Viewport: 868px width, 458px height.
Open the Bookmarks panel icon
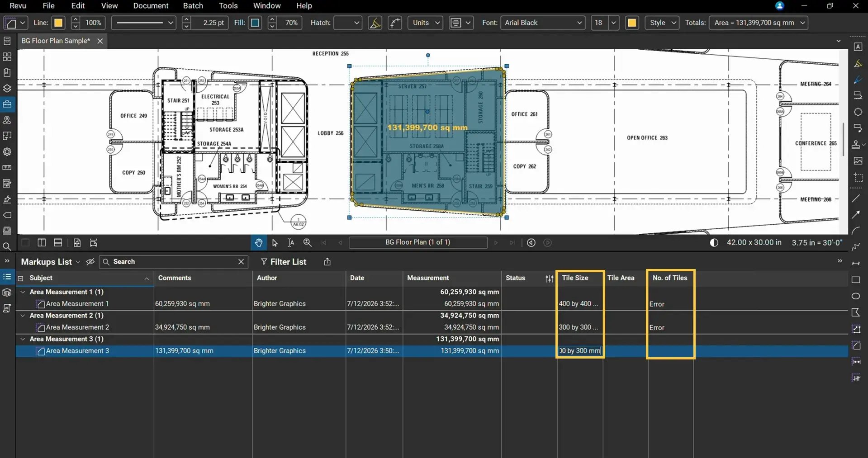click(7, 72)
